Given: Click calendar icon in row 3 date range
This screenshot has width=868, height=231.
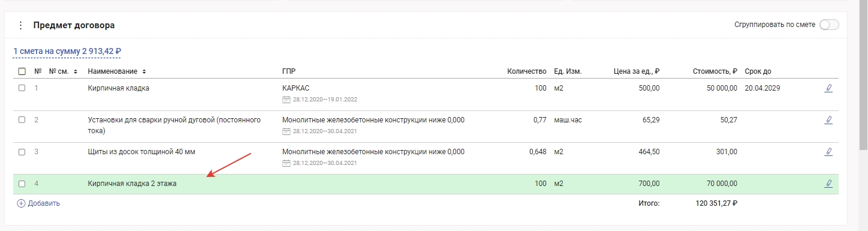Looking at the screenshot, I should [286, 163].
